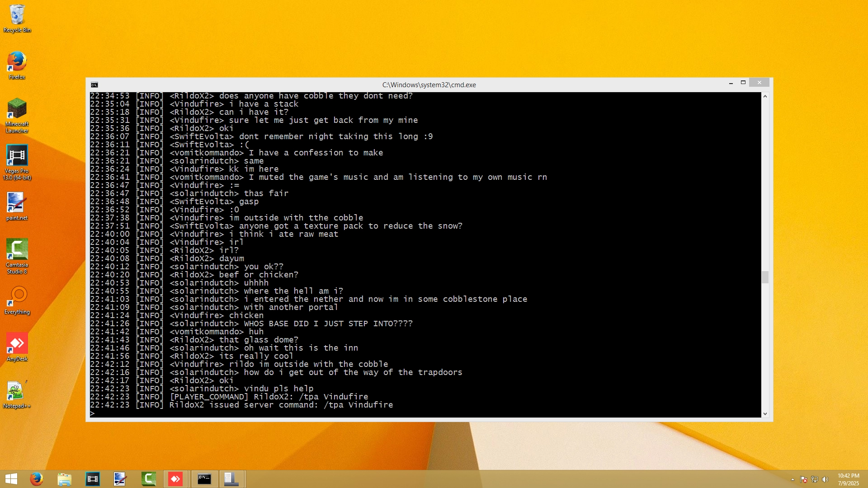Launch Firefox from the desktop shortcut
This screenshot has width=868, height=488.
pos(17,66)
